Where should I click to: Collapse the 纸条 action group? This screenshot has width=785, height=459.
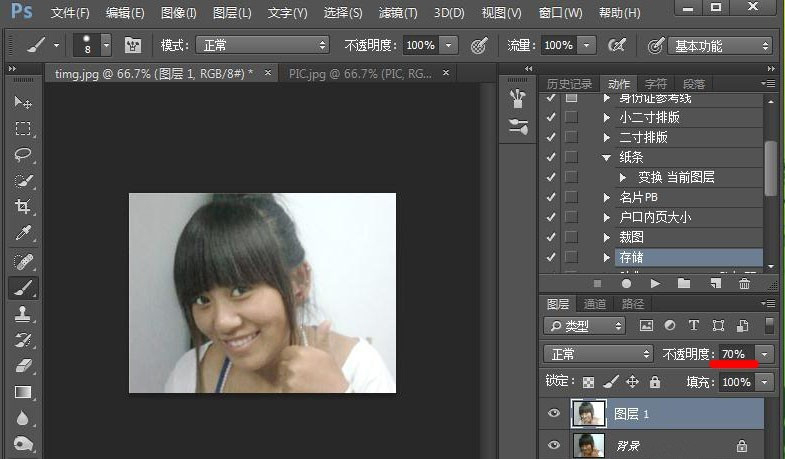(606, 157)
